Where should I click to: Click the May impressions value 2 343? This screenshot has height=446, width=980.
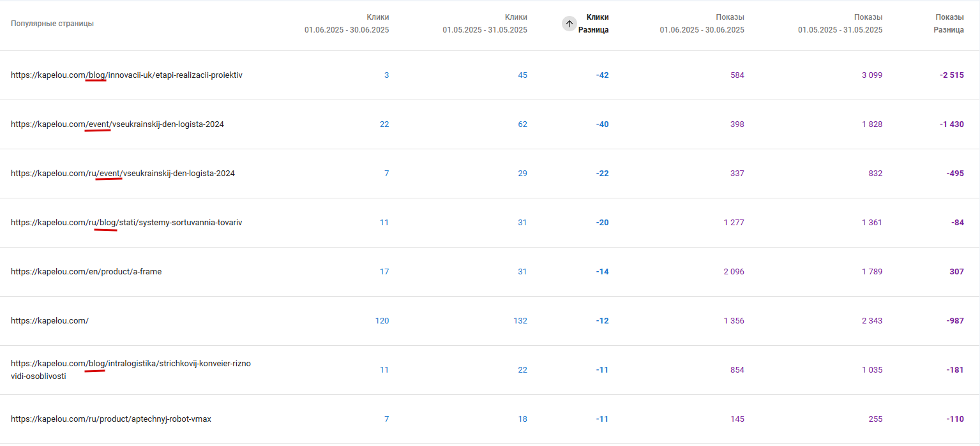[x=872, y=321]
